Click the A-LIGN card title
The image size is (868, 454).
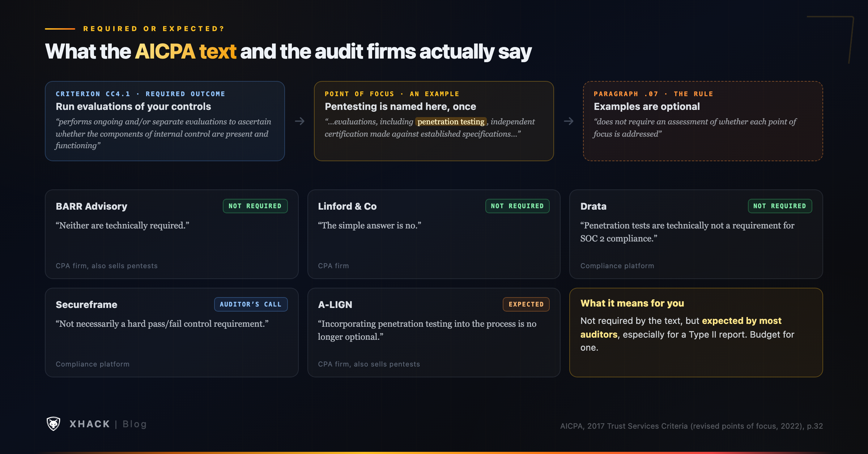tap(335, 305)
